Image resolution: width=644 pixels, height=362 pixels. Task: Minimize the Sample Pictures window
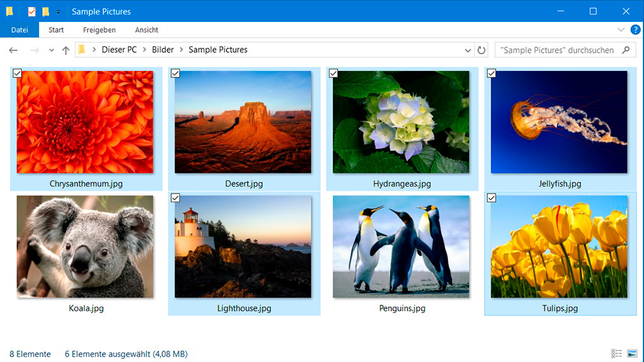tap(560, 11)
